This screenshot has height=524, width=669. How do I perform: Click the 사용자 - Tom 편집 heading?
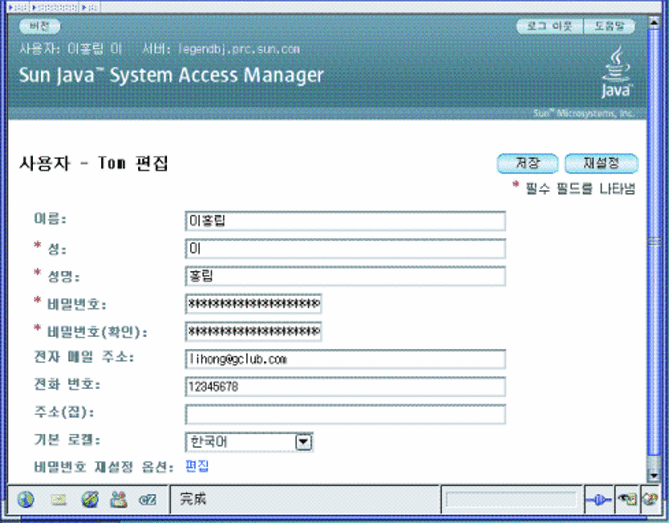pos(94,163)
